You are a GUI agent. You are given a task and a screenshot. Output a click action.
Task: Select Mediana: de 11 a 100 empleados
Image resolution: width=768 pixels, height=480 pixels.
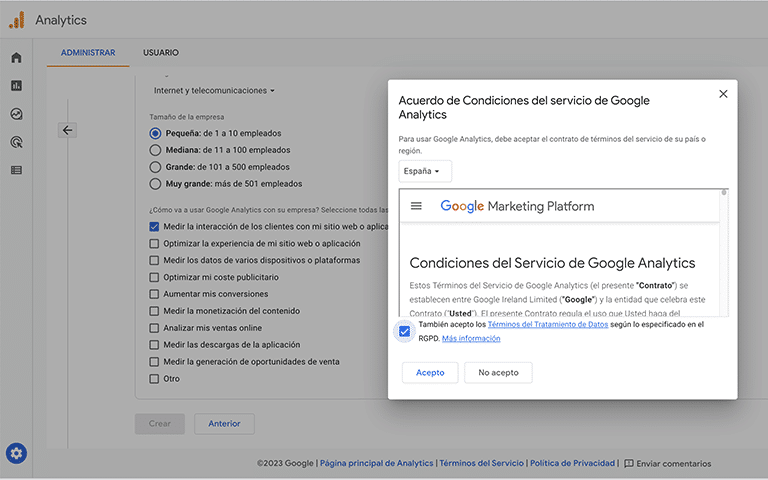coord(155,150)
